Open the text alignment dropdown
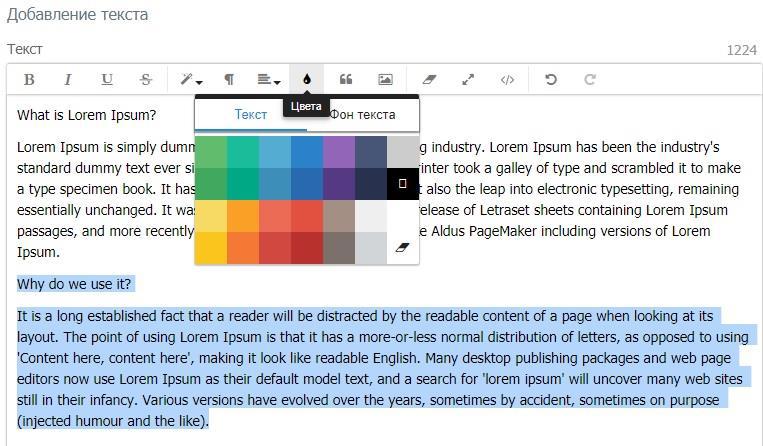 pyautogui.click(x=268, y=79)
